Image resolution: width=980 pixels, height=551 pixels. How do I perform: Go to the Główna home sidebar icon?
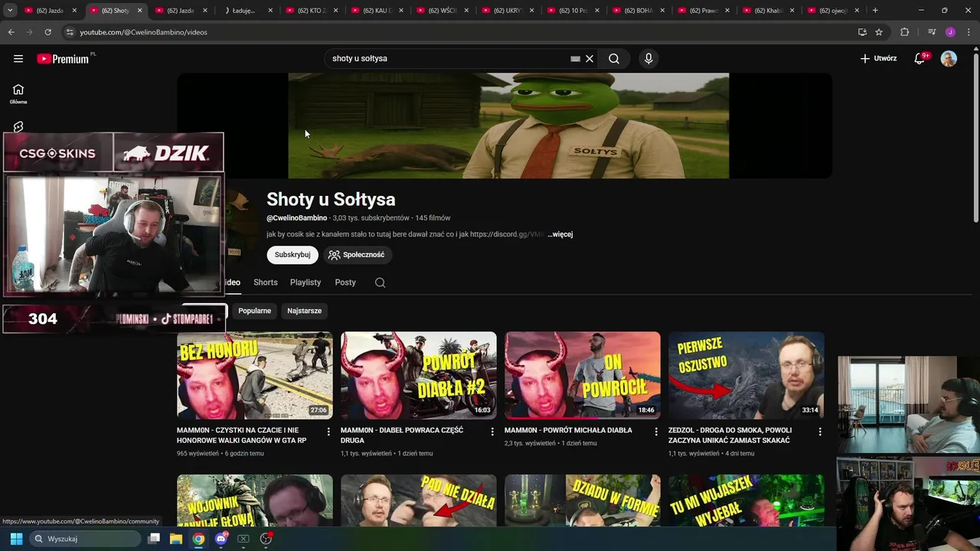point(18,94)
